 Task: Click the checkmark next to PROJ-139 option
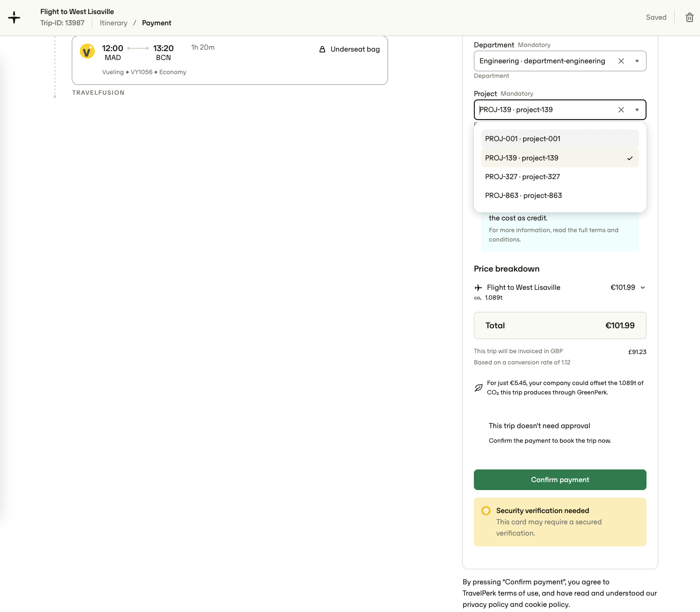(x=630, y=158)
